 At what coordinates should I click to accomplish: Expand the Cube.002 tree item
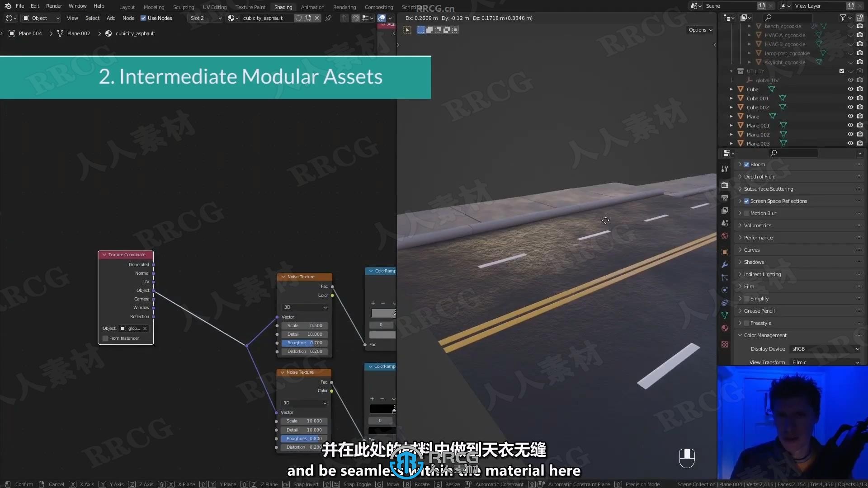tap(731, 108)
